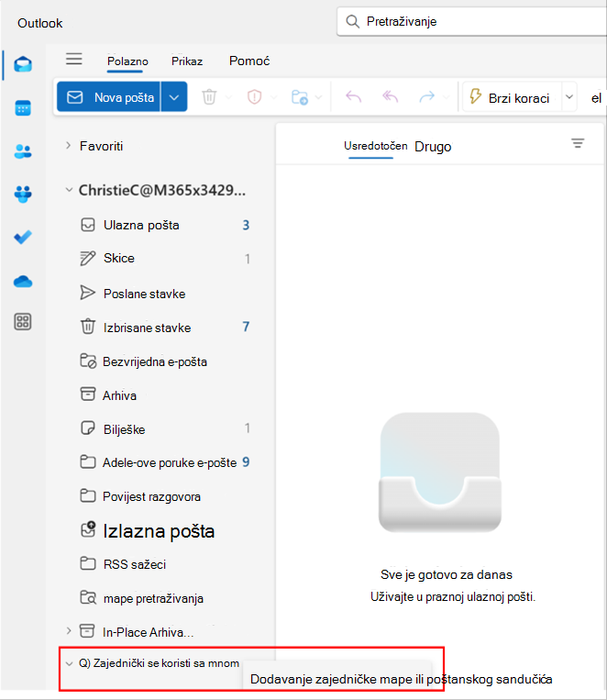Switch to the Prikaz tab
607x700 pixels.
pos(187,61)
